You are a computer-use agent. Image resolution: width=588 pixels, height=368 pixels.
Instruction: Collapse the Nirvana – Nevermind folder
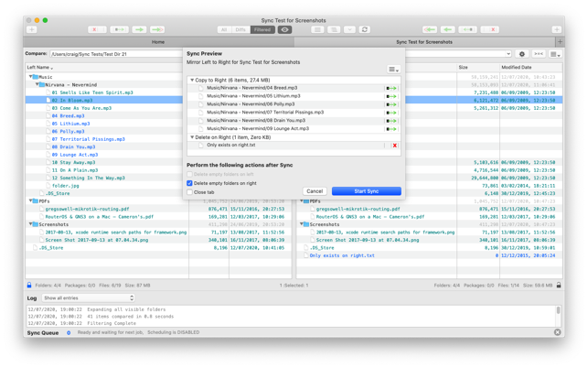coord(37,84)
